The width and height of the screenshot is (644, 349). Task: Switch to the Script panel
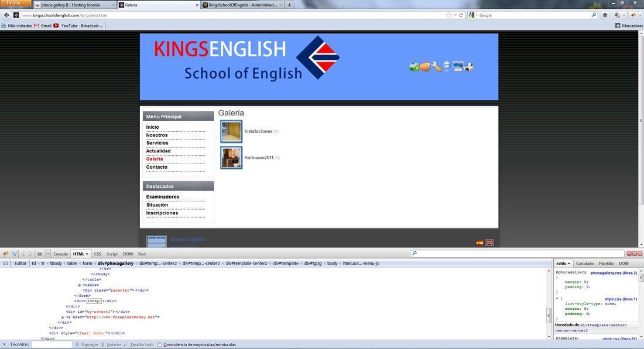112,254
